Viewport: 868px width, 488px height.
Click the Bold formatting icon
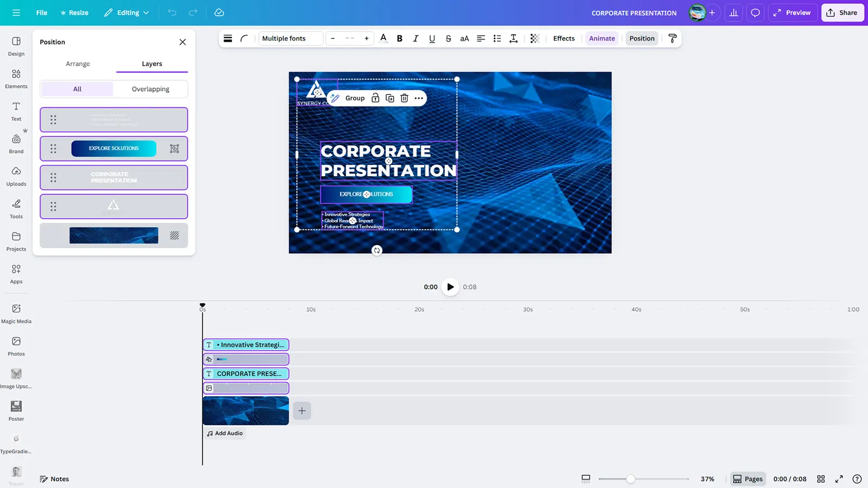coord(400,38)
